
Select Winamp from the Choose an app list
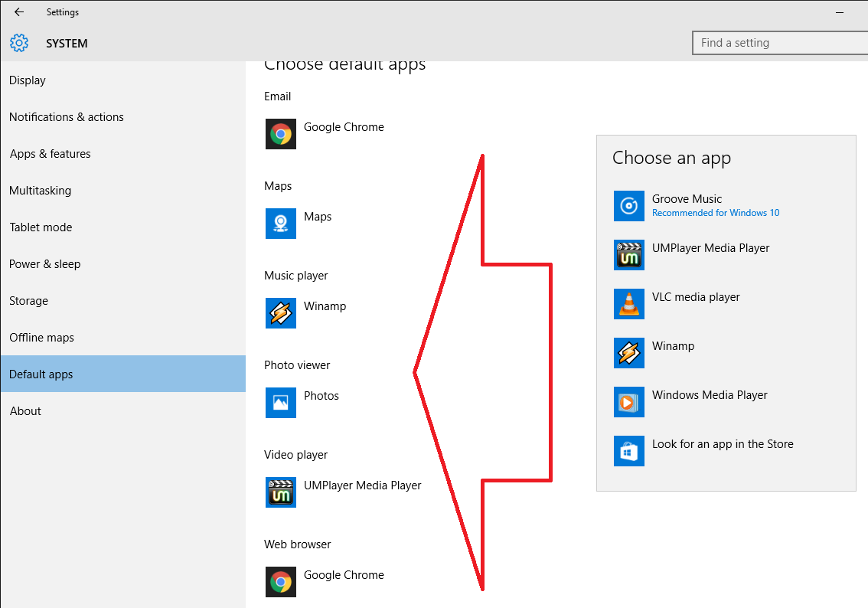click(x=672, y=352)
